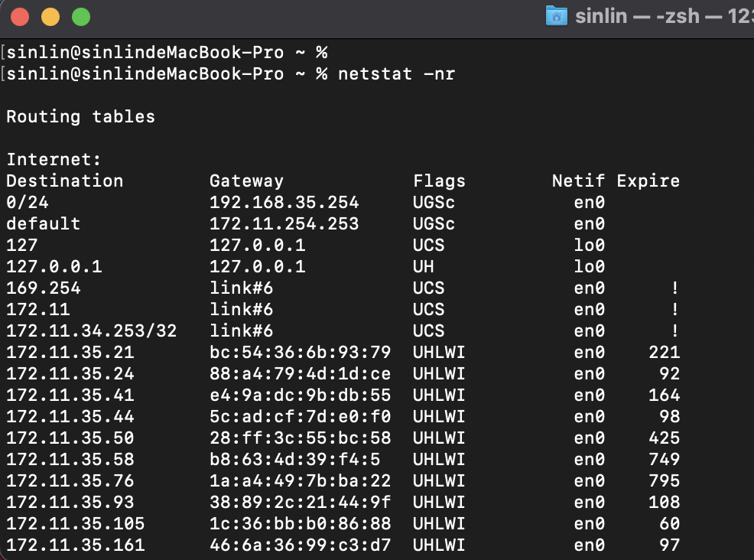This screenshot has width=754, height=560.
Task: Click the 'Routing tables' heading
Action: click(81, 117)
